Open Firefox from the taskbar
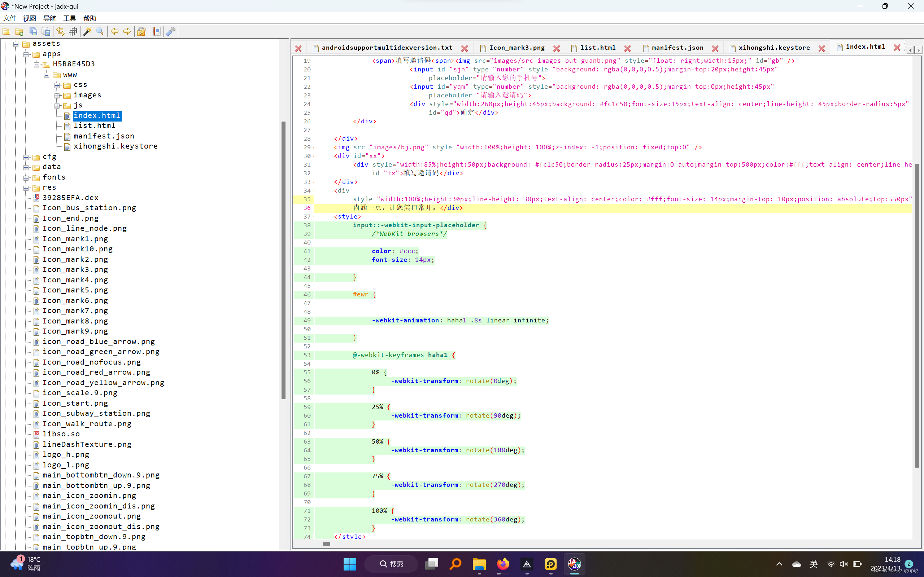924x577 pixels. [503, 564]
